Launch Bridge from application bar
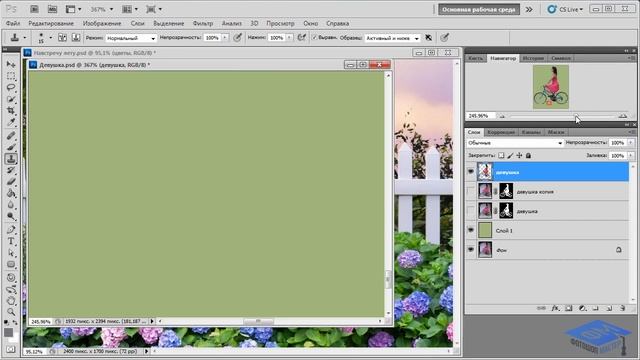Screen dimensions: 640x360 pyautogui.click(x=34, y=9)
